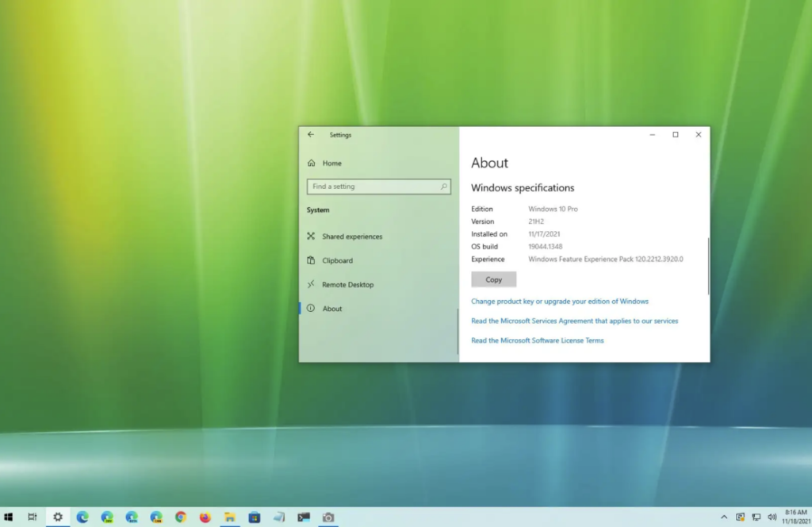Expand hidden system tray icons
Image resolution: width=812 pixels, height=527 pixels.
724,517
